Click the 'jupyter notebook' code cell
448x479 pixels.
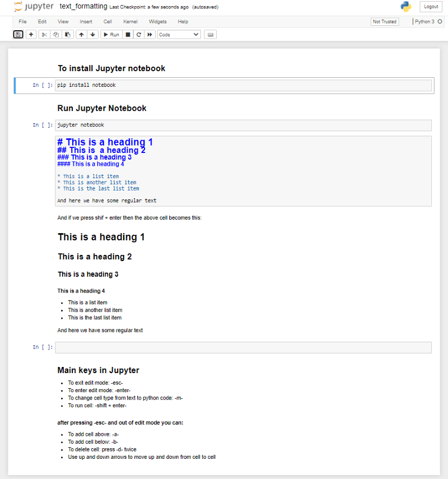click(243, 125)
